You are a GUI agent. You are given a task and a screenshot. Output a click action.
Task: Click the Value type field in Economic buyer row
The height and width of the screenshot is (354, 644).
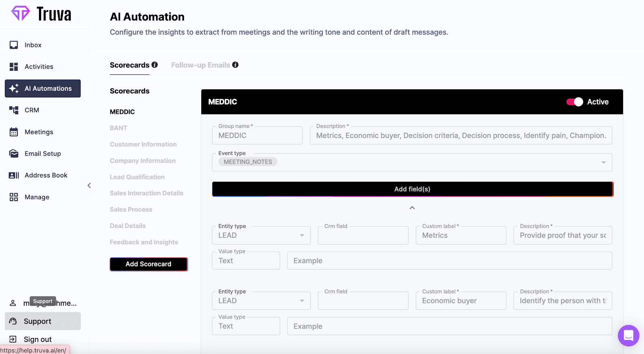[246, 326]
